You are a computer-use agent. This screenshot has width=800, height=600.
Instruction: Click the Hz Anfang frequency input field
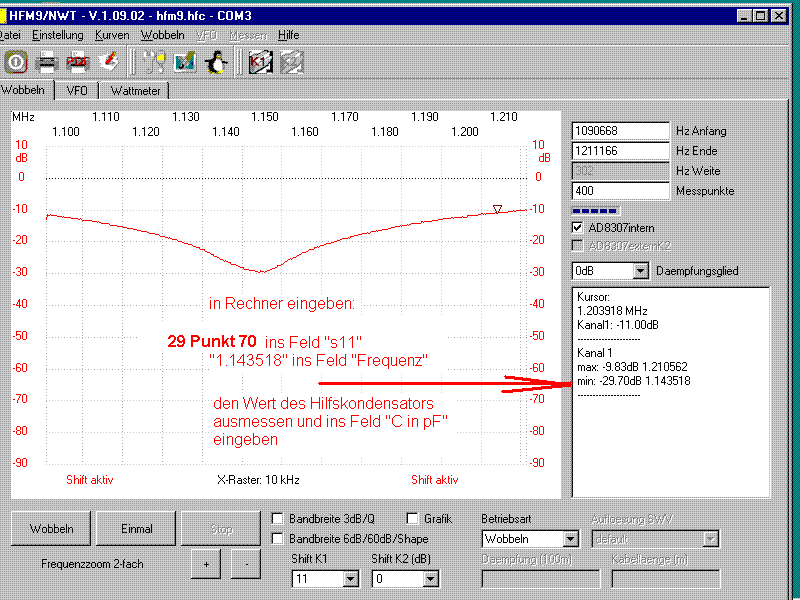[x=619, y=131]
